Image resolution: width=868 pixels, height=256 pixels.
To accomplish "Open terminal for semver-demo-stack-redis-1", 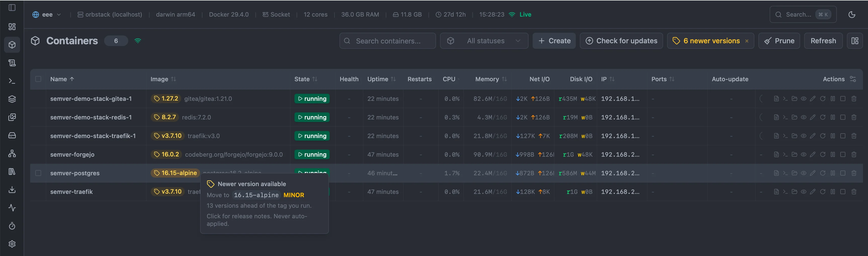I will pyautogui.click(x=785, y=117).
